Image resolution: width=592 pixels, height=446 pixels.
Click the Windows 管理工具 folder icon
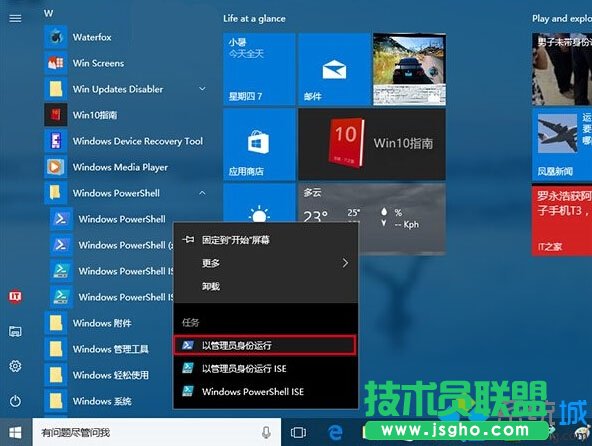point(56,349)
